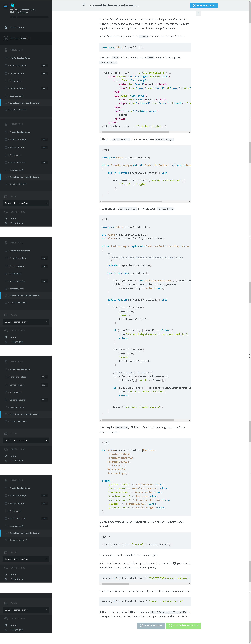The height and width of the screenshot is (644, 251).
Task: Expand the topmost '05. Autenticando usuários' lesson selector
Action: (x=26, y=203)
